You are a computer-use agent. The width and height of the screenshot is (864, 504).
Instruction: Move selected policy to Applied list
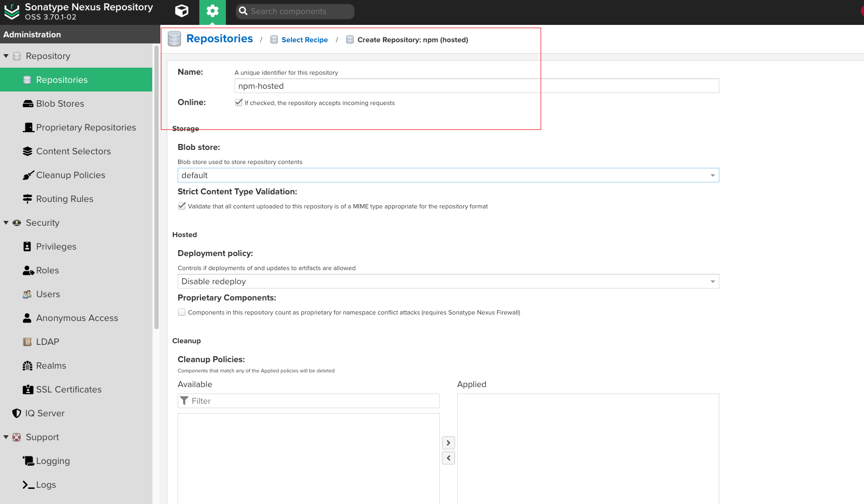pos(449,443)
